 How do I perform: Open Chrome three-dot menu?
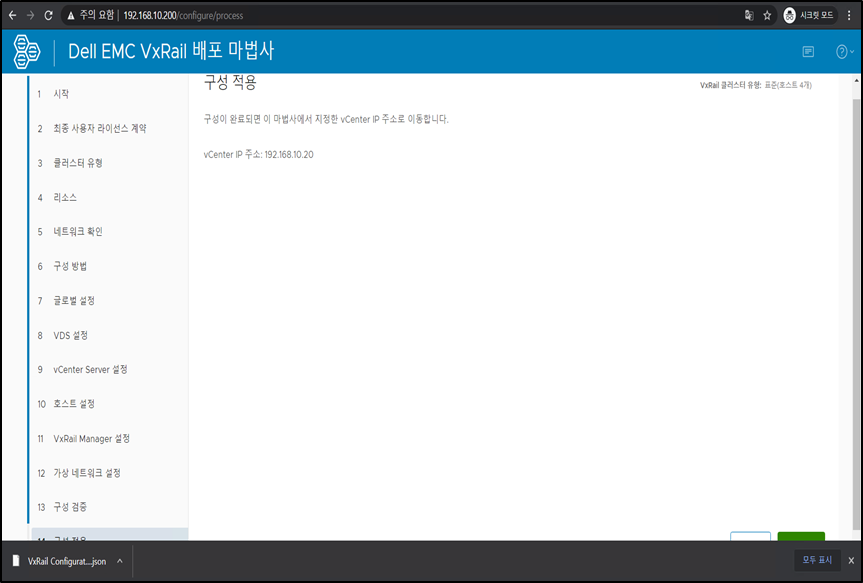coord(849,15)
